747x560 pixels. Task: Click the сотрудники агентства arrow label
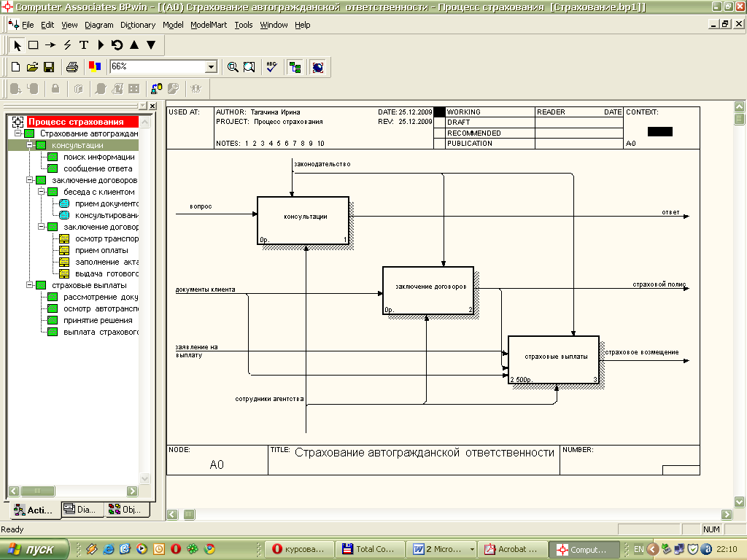(269, 399)
